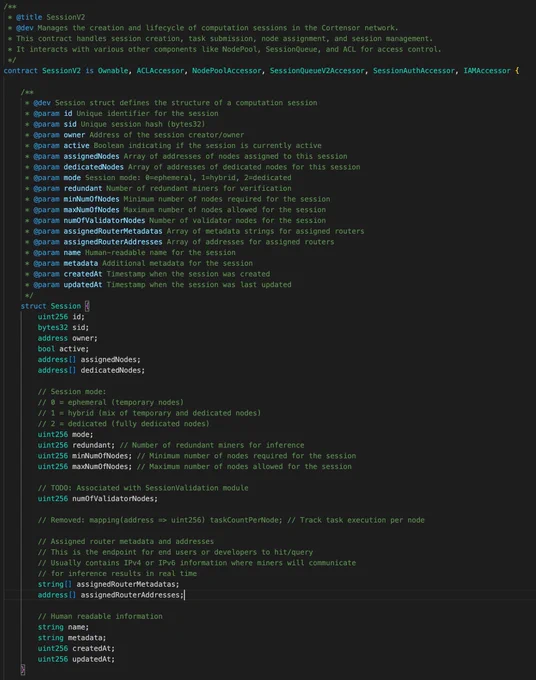Click the 'bytes32 sid;' field line

coord(63,327)
